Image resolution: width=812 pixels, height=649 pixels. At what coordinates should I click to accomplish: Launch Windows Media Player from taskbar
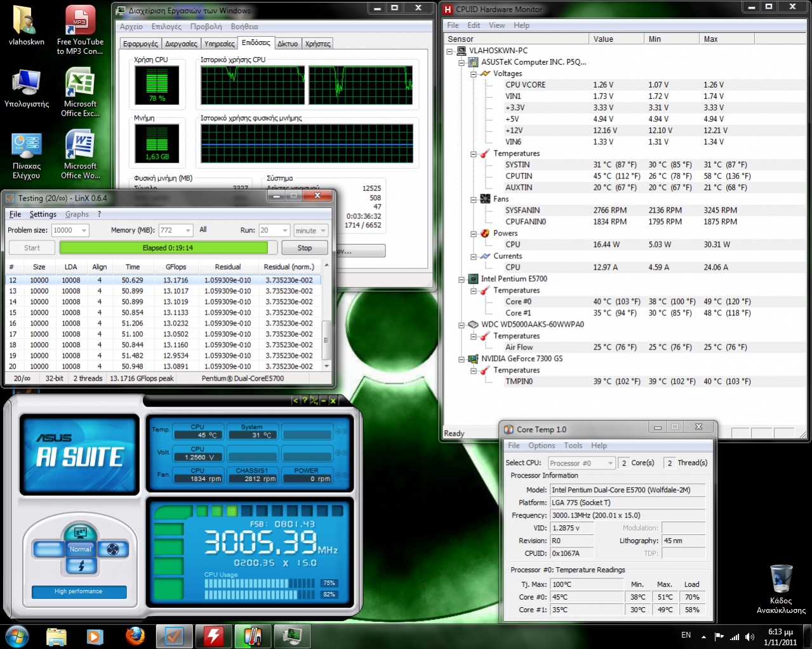[95, 636]
